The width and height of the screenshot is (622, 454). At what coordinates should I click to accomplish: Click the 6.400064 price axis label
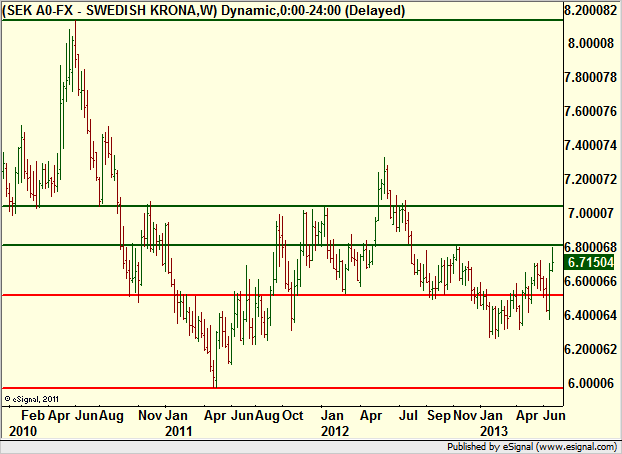pyautogui.click(x=591, y=315)
